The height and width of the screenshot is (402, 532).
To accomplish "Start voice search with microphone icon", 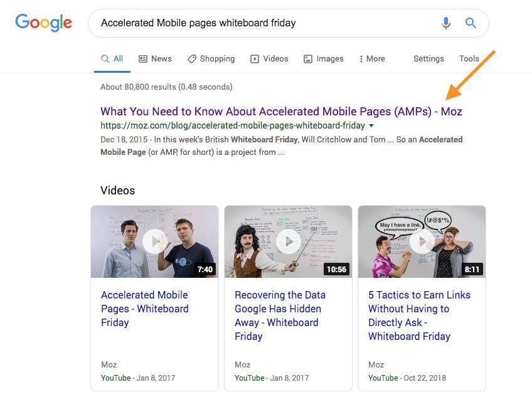I will 446,23.
